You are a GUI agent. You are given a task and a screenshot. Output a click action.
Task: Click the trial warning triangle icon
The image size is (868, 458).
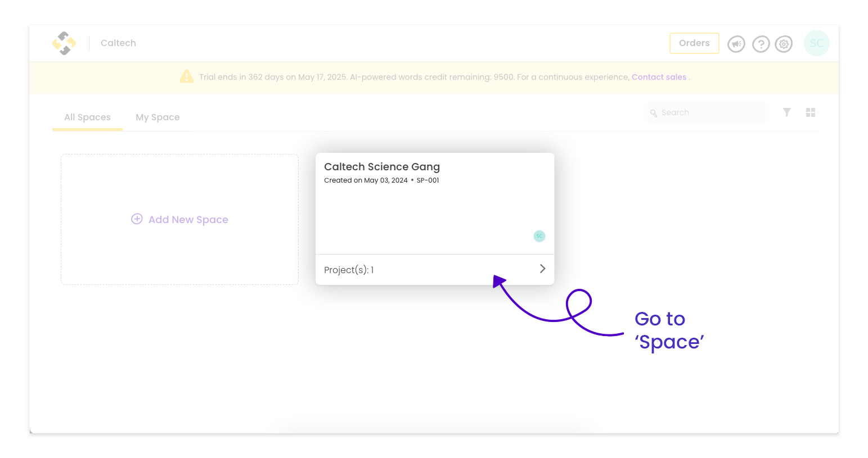pos(187,76)
